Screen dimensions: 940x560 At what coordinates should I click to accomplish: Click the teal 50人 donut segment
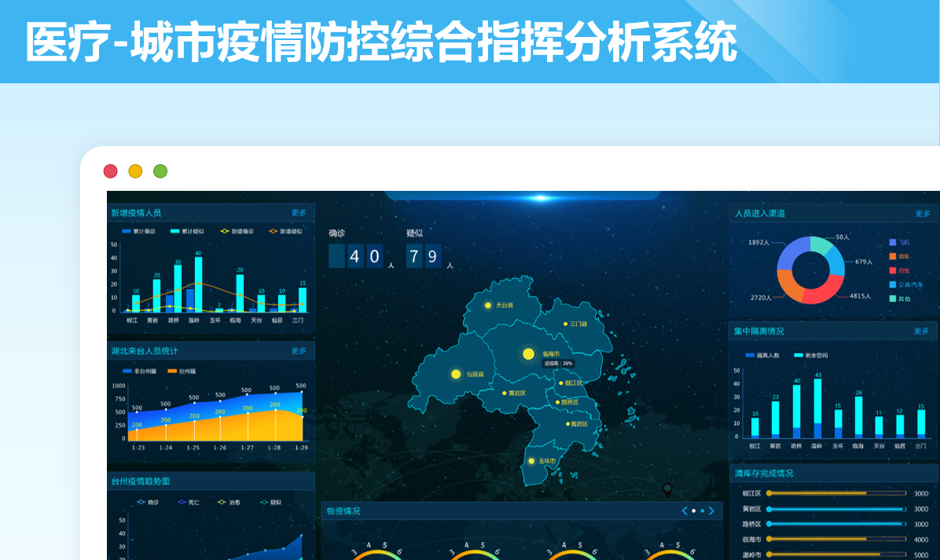tap(822, 244)
